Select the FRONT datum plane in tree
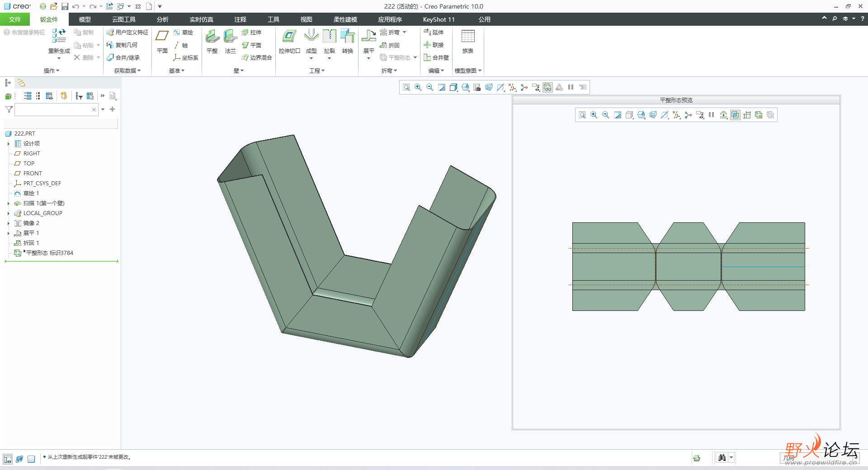The width and height of the screenshot is (868, 470). click(28, 174)
